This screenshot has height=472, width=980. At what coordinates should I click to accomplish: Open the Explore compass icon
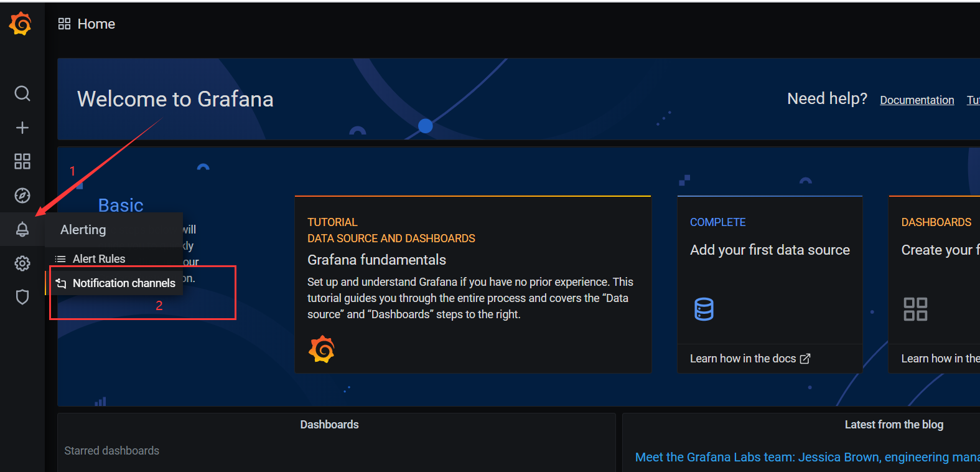pos(22,196)
